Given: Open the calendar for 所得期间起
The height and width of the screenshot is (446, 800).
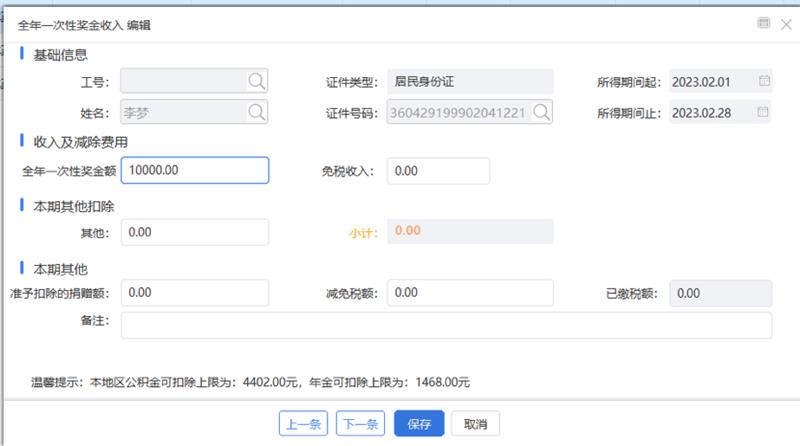Looking at the screenshot, I should pos(764,82).
